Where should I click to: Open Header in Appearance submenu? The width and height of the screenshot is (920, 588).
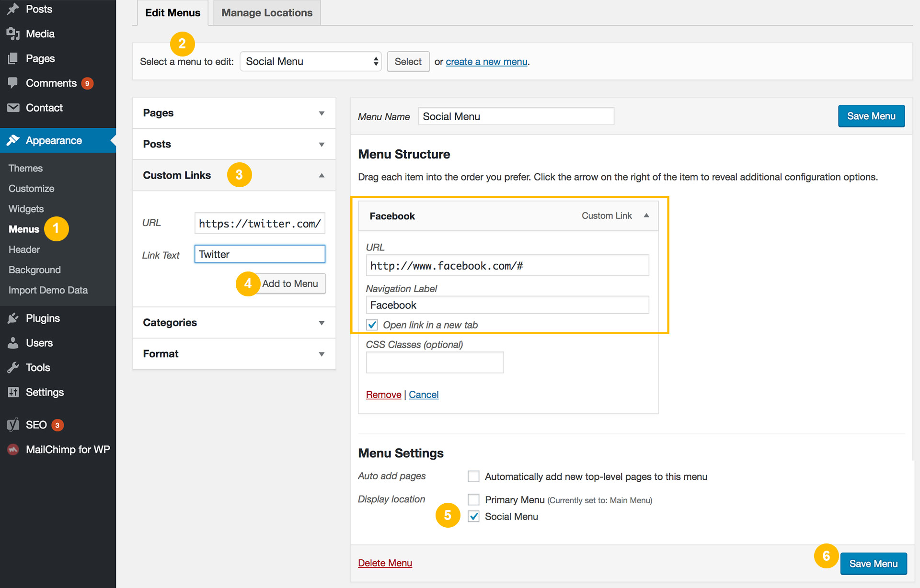point(24,249)
